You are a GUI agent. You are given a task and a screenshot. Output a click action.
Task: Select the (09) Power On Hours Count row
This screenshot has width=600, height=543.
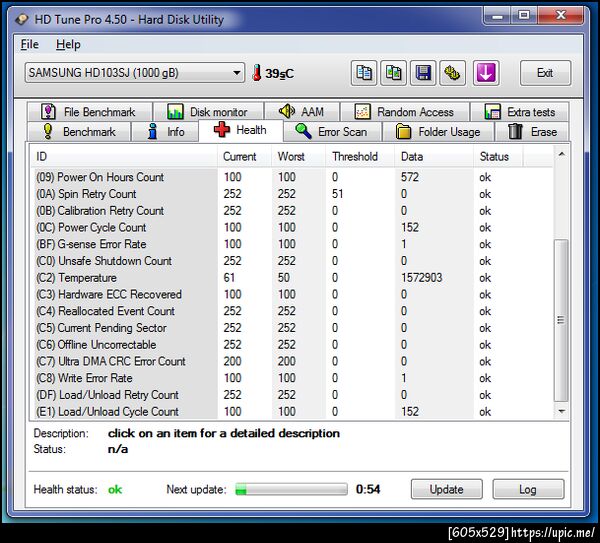tap(292, 177)
